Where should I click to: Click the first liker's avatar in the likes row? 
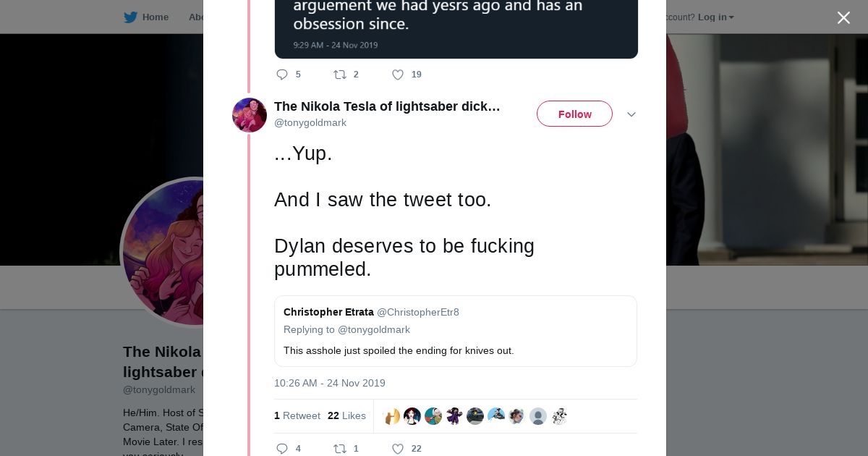(x=392, y=416)
